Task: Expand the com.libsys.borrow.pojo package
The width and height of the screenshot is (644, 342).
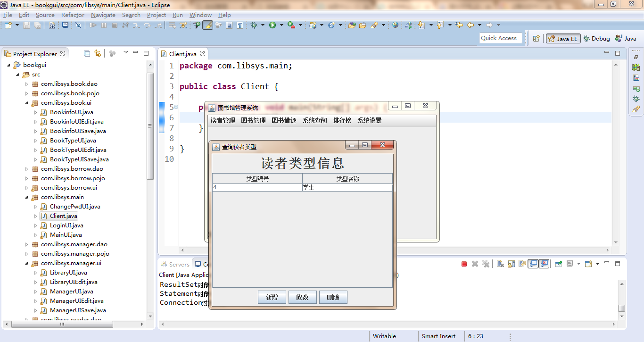Action: 27,178
